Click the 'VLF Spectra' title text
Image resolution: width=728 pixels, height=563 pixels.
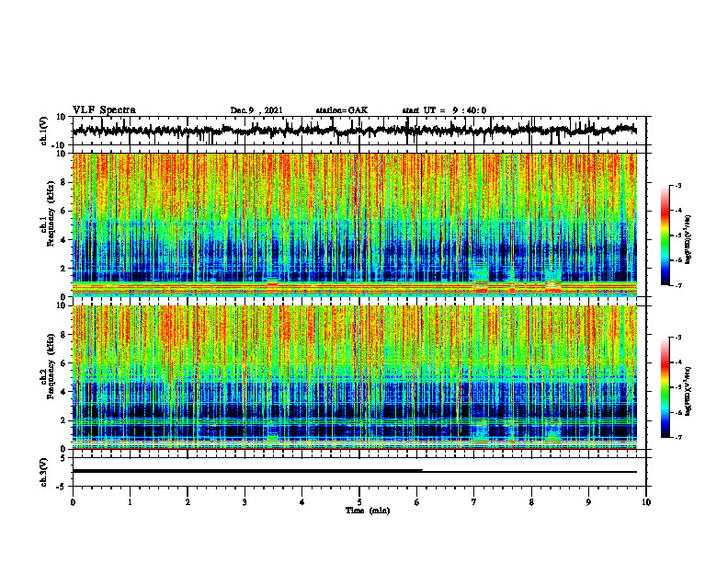tap(104, 110)
